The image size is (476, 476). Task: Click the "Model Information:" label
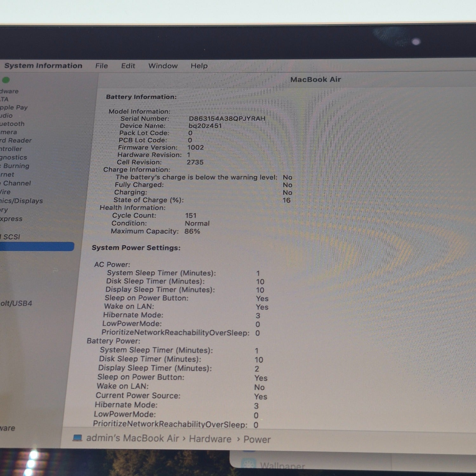pyautogui.click(x=139, y=111)
